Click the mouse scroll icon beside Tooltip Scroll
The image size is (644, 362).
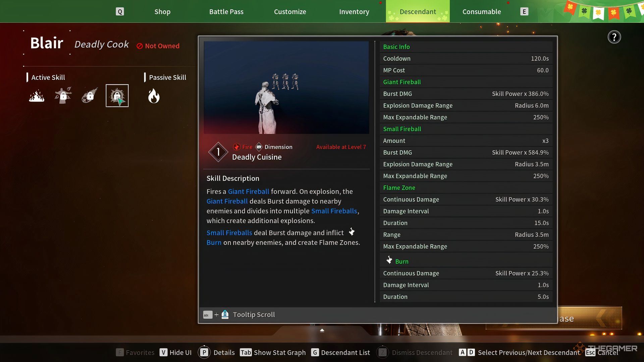point(225,314)
